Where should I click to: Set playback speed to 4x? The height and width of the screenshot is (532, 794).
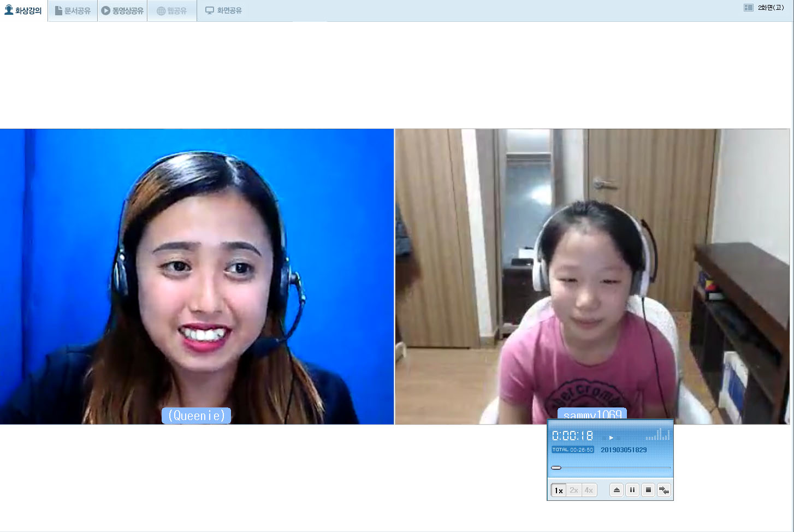point(589,490)
